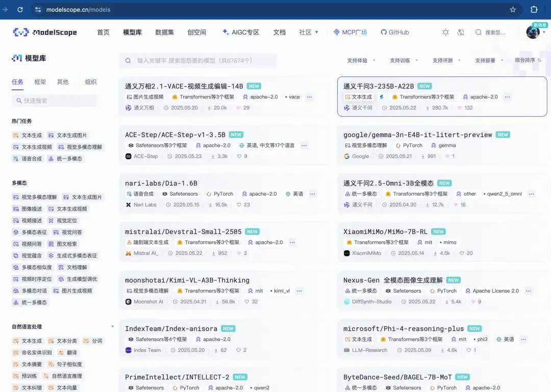This screenshot has width=551, height=392.
Task: Open google/gemma-3n-E4B-it-litert-preview model
Action: point(418,135)
